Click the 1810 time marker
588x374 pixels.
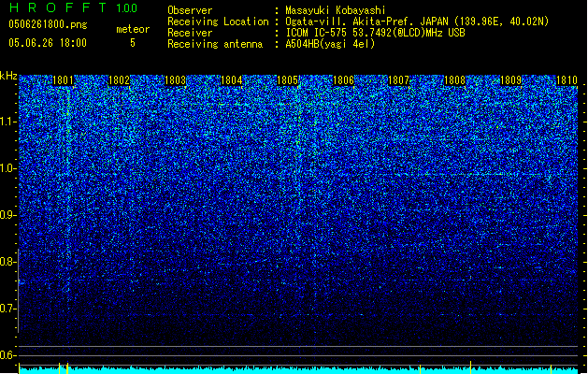(x=566, y=80)
